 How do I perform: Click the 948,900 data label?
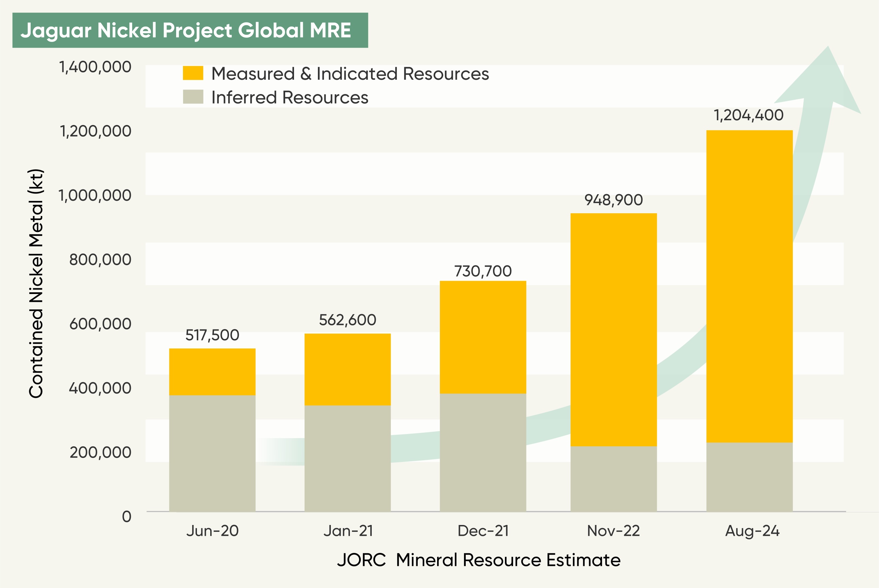coord(614,200)
